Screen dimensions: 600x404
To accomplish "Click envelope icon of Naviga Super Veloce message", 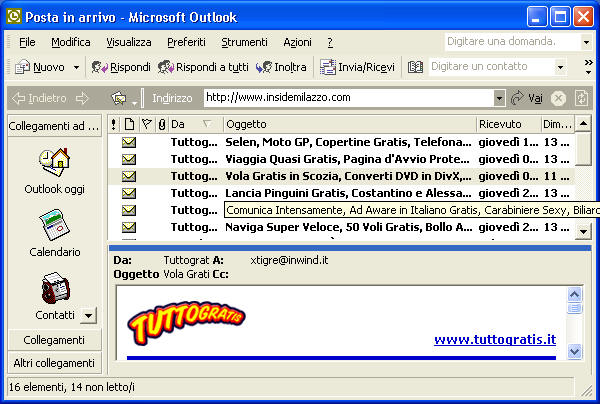I will point(129,227).
